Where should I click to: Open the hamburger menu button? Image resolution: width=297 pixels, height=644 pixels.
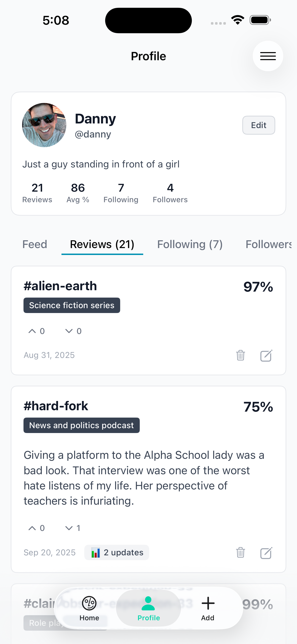268,56
